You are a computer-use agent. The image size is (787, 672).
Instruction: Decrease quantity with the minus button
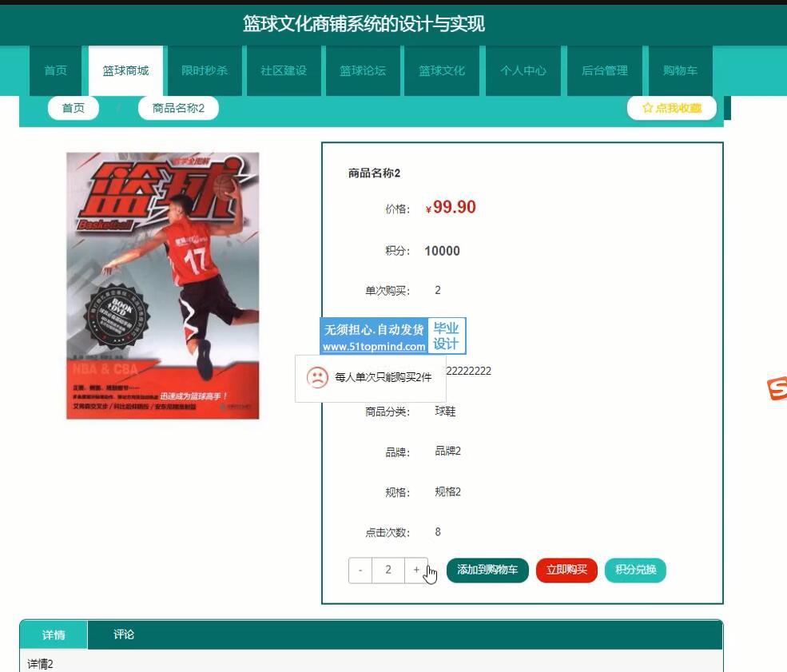[360, 570]
